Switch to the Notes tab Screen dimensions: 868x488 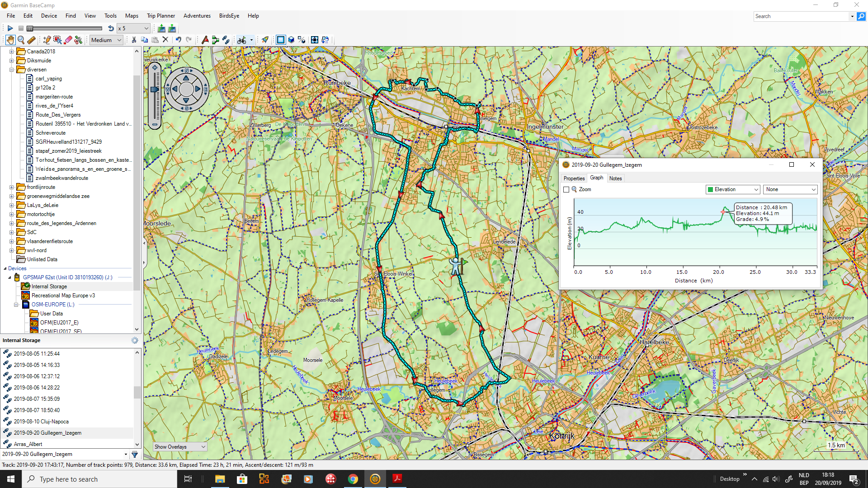(615, 178)
